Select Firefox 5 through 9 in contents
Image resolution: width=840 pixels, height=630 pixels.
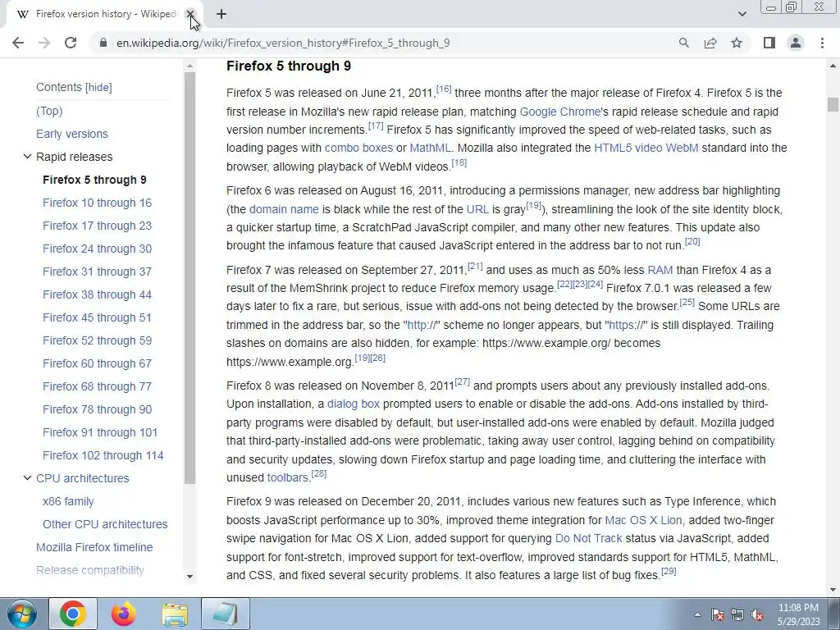(x=94, y=180)
